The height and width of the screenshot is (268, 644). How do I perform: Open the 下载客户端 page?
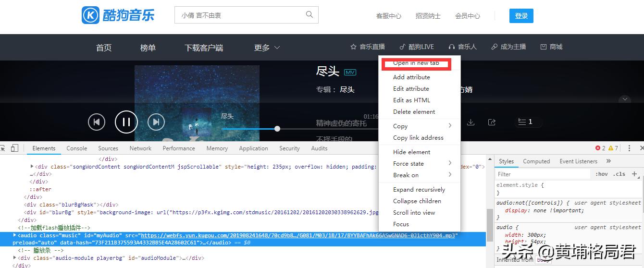click(204, 48)
